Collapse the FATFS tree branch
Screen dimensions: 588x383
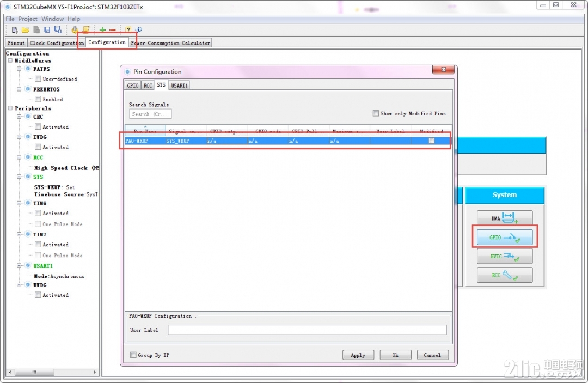(19, 69)
